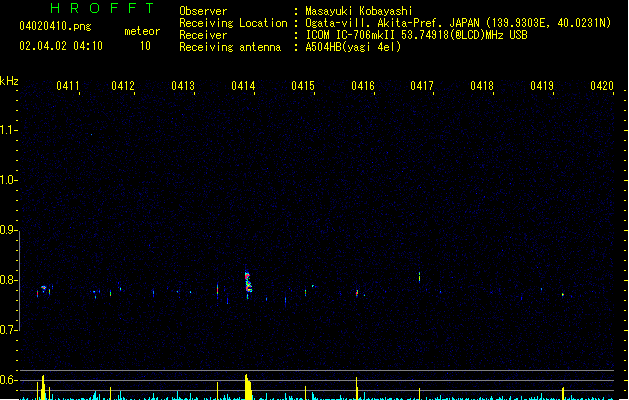Click the 0417 time marker

pos(422,86)
